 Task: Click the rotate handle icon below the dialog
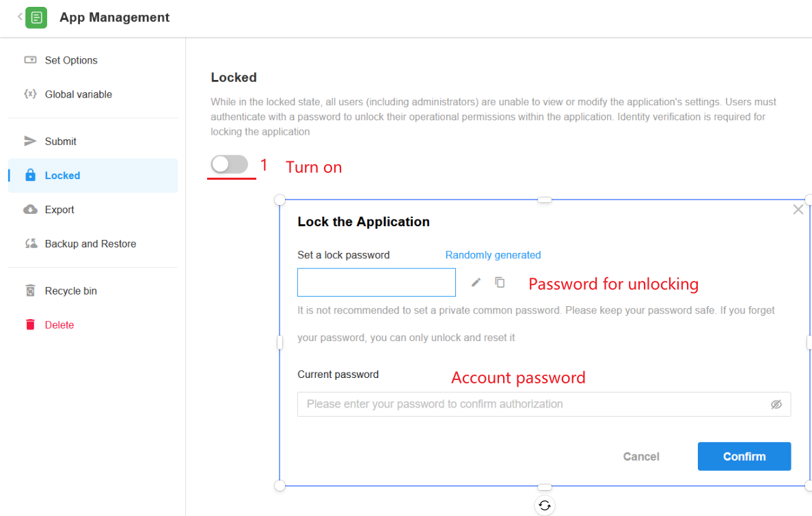(544, 505)
